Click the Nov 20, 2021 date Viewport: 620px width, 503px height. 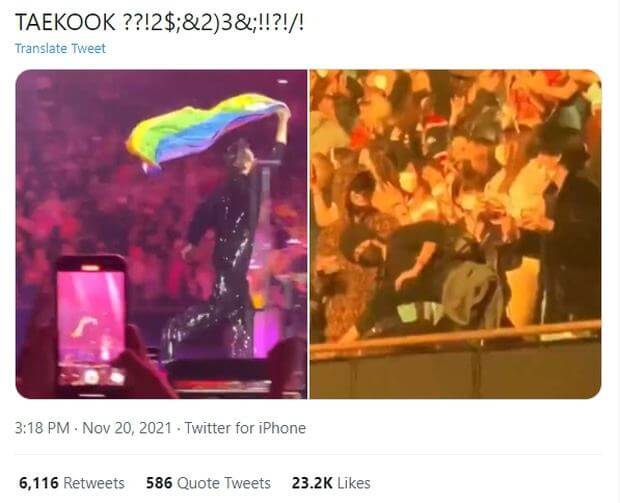[127, 428]
